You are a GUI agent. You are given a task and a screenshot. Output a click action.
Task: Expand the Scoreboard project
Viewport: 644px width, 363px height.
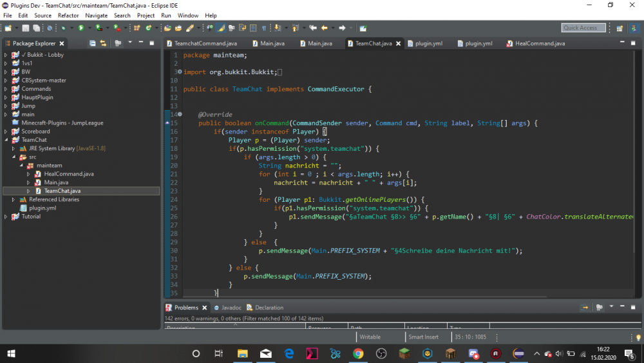(6, 132)
